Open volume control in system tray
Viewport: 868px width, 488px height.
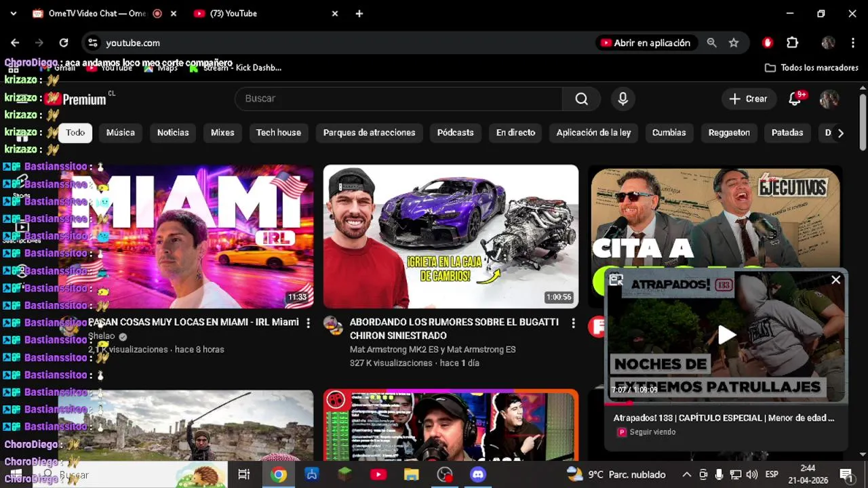click(x=751, y=474)
